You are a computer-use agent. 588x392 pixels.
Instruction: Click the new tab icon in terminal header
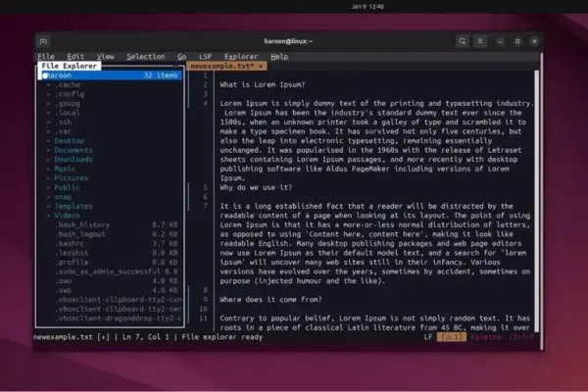coord(43,41)
